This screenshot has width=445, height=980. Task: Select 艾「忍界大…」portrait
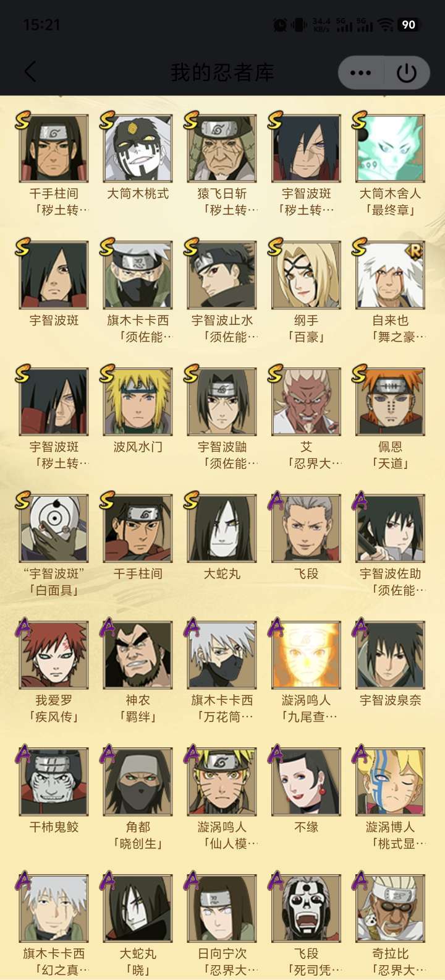(x=306, y=402)
